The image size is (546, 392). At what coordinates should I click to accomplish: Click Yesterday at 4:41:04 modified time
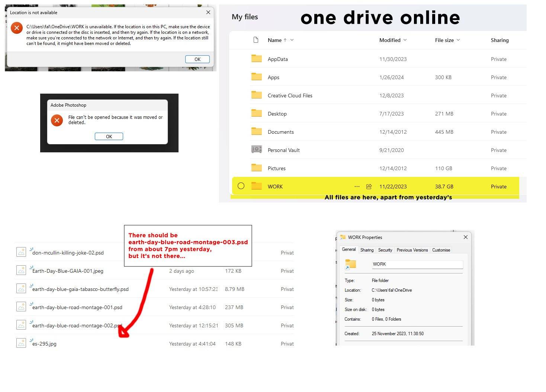pos(192,344)
